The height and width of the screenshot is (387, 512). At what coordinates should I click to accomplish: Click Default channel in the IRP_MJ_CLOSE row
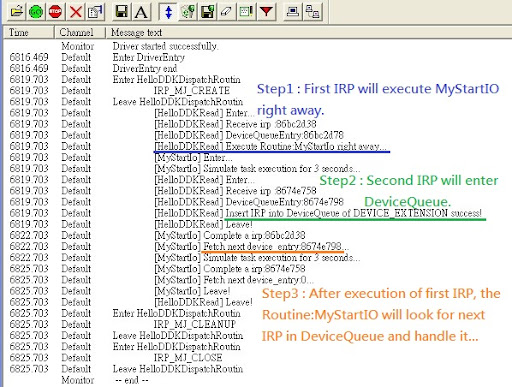(x=76, y=358)
